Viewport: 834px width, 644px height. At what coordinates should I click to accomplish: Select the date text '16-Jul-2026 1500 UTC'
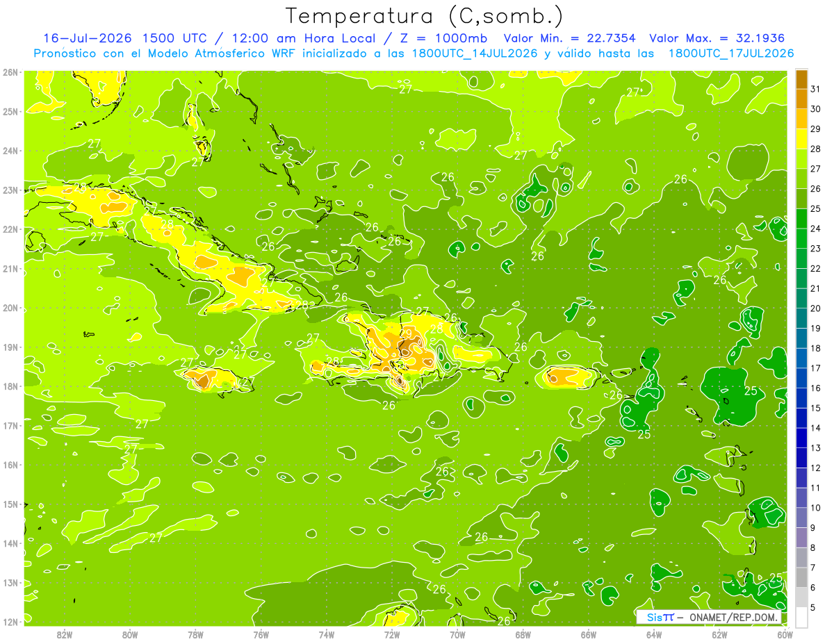pos(129,38)
